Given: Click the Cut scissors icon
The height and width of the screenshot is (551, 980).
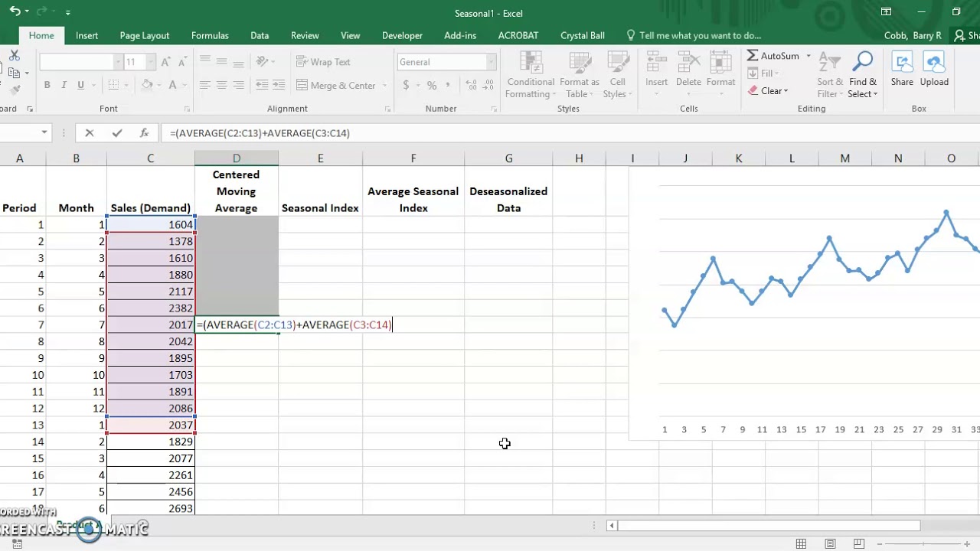Looking at the screenshot, I should 14,56.
